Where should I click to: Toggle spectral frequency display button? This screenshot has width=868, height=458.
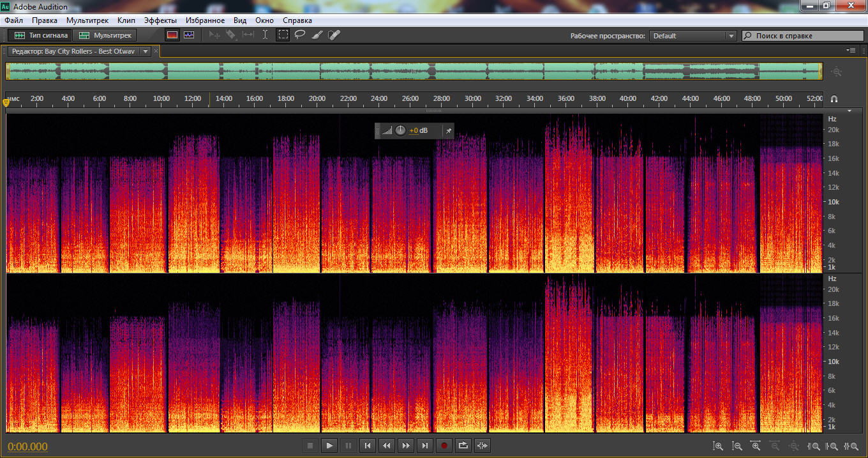pos(172,35)
